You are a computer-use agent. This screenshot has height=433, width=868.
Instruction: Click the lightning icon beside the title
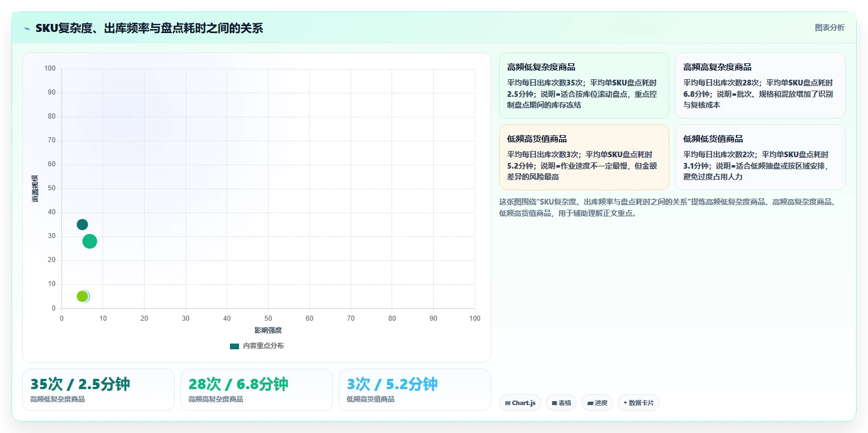pos(27,28)
